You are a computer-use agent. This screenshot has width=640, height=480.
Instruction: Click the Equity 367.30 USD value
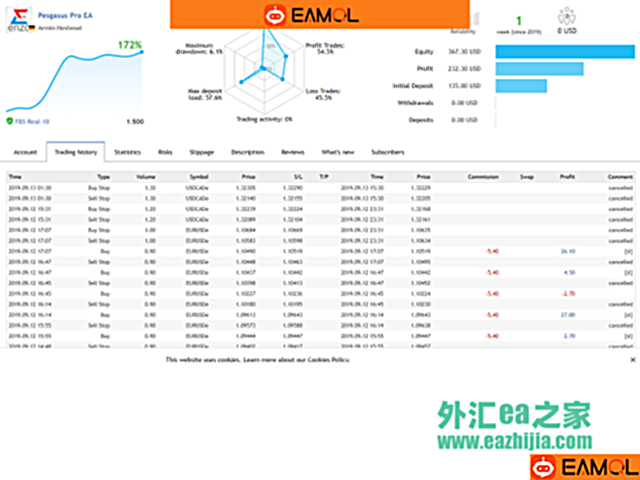point(464,51)
